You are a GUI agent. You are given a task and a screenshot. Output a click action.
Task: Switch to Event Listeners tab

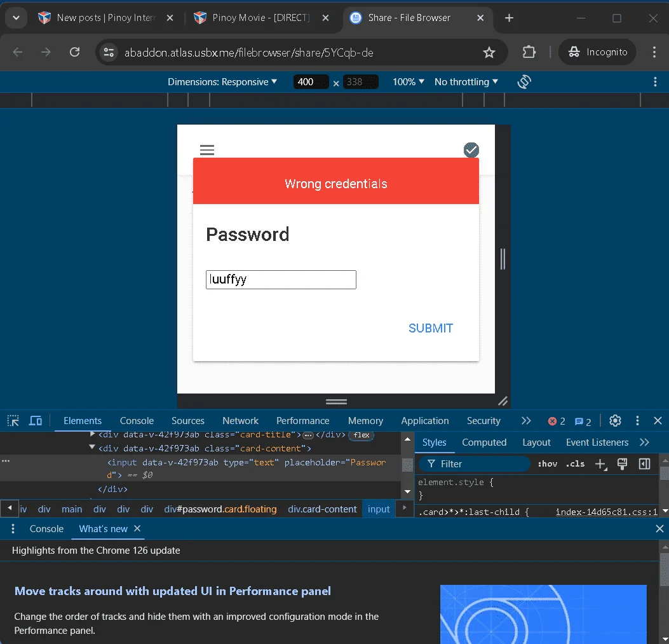(x=597, y=442)
